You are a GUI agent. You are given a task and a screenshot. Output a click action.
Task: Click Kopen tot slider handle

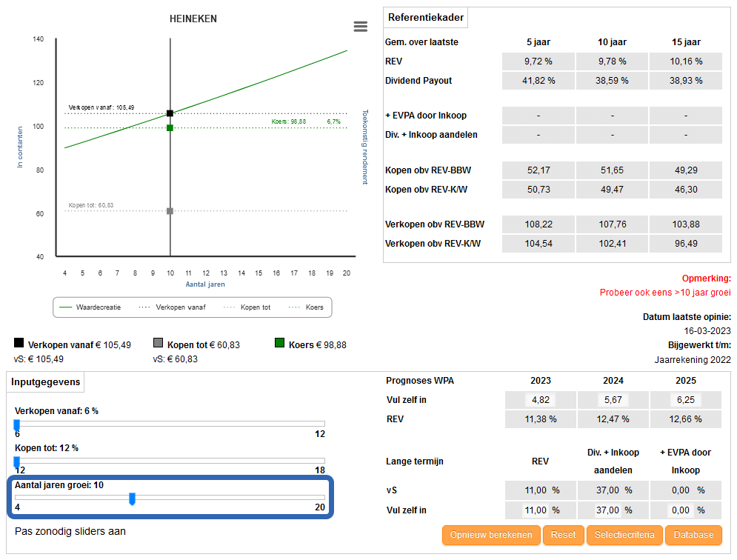click(x=17, y=461)
